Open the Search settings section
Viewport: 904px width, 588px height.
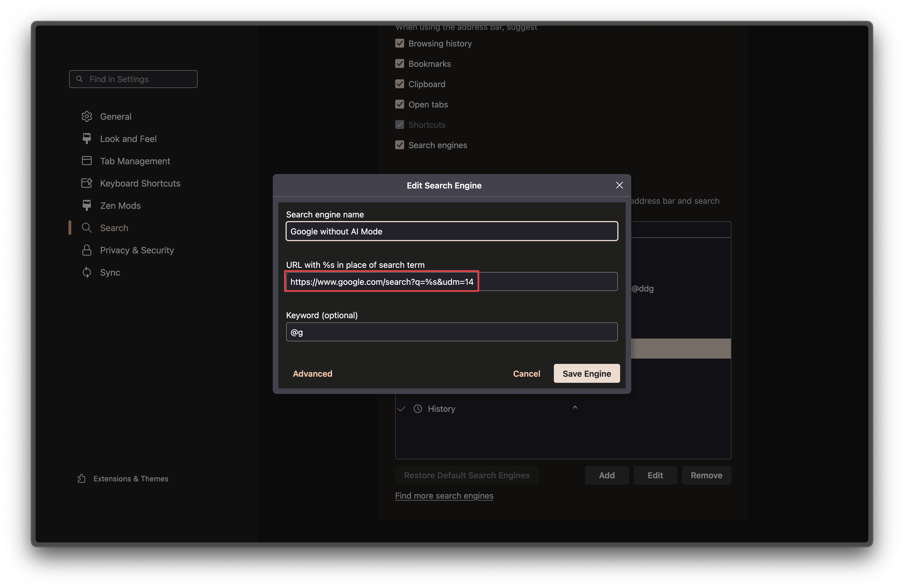114,228
